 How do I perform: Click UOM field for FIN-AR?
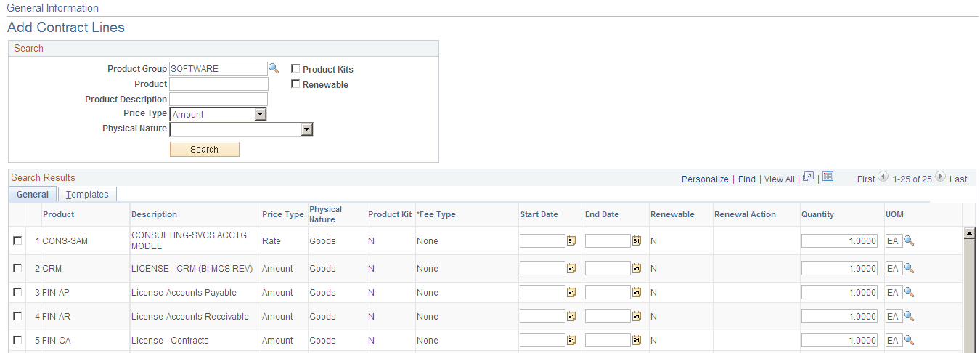894,316
